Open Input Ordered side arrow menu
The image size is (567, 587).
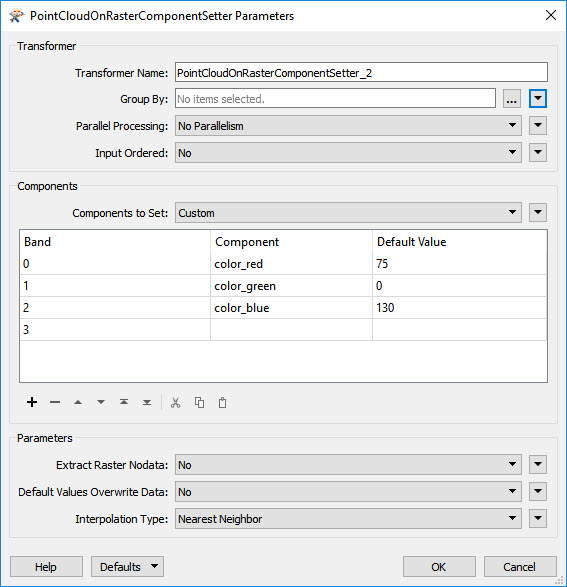[x=538, y=153]
